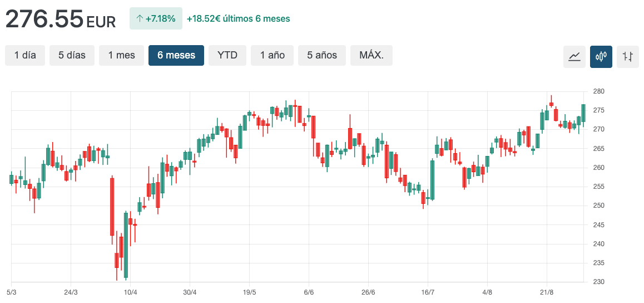The width and height of the screenshot is (644, 303).
Task: Display 5 años price history
Action: pos(322,55)
